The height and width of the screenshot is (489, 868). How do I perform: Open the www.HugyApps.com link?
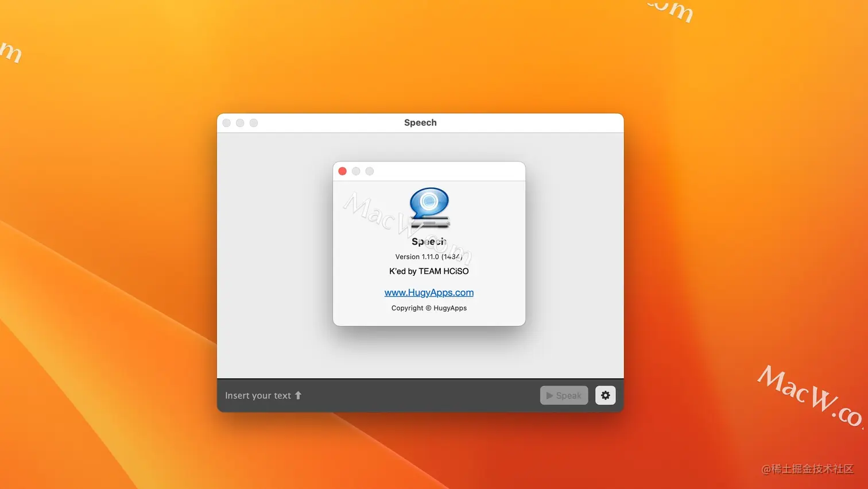(x=429, y=292)
